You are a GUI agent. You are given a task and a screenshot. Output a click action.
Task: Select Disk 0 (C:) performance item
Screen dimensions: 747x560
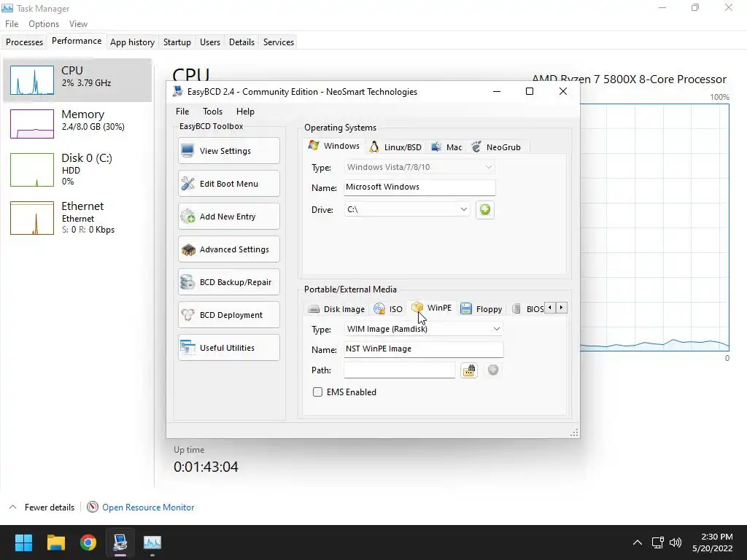coord(77,169)
